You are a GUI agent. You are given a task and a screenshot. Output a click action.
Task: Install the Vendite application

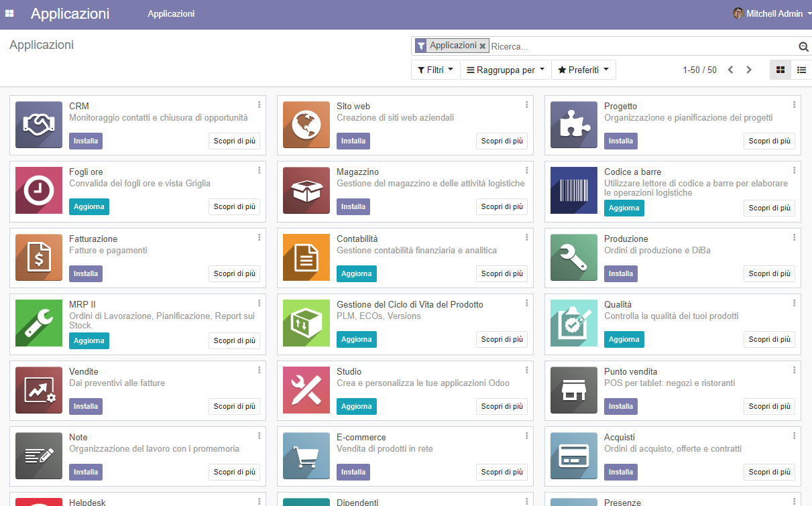[85, 406]
